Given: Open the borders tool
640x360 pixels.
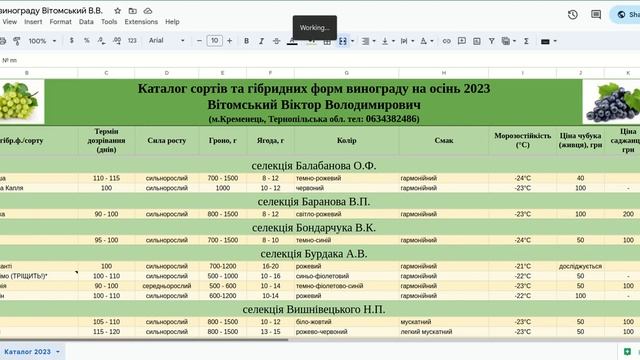Looking at the screenshot, I should coord(327,41).
